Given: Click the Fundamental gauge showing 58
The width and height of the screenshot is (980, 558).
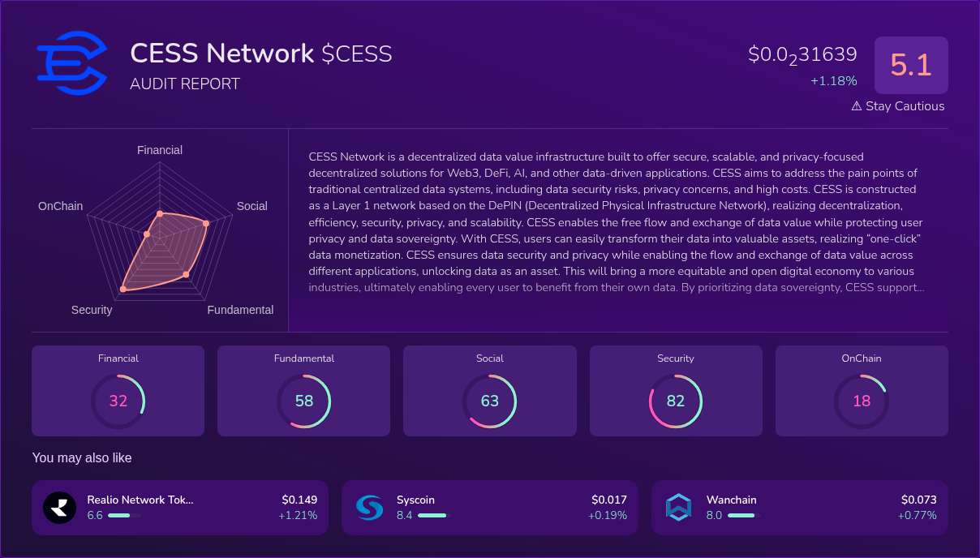Looking at the screenshot, I should [x=303, y=401].
